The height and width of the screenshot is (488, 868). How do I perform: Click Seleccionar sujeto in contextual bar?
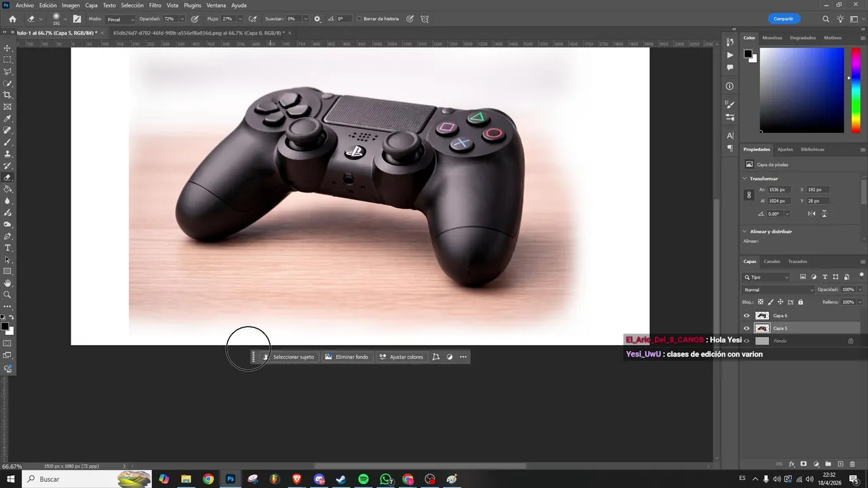coord(288,357)
